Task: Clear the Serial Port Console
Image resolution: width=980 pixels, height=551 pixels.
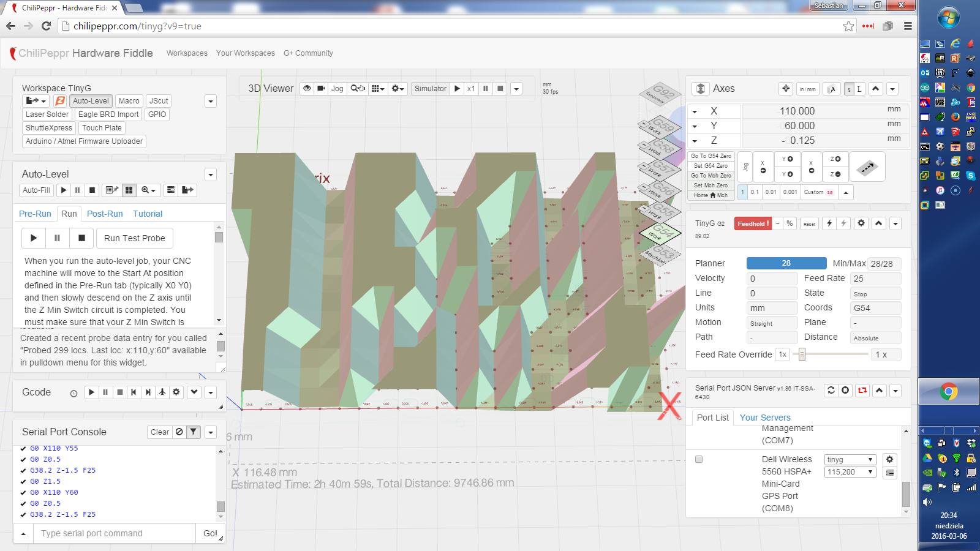Action: point(160,432)
